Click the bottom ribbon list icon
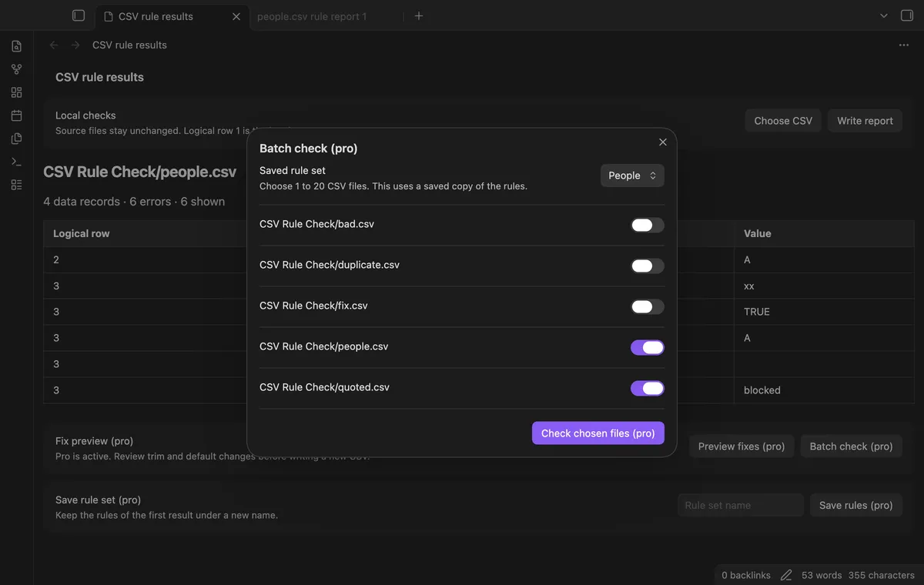This screenshot has height=585, width=924. (x=16, y=185)
